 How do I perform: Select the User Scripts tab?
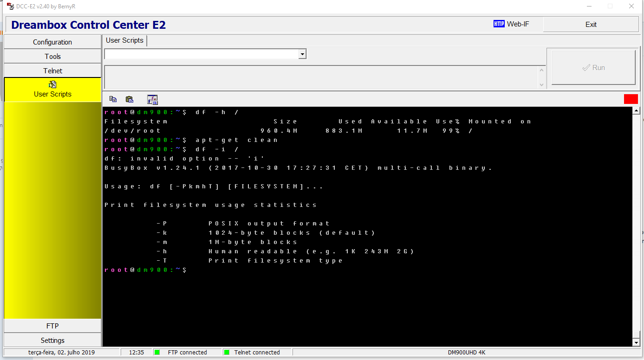pyautogui.click(x=124, y=40)
